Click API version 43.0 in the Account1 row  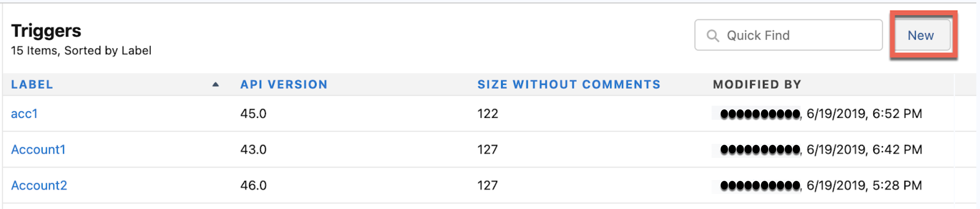pyautogui.click(x=253, y=150)
